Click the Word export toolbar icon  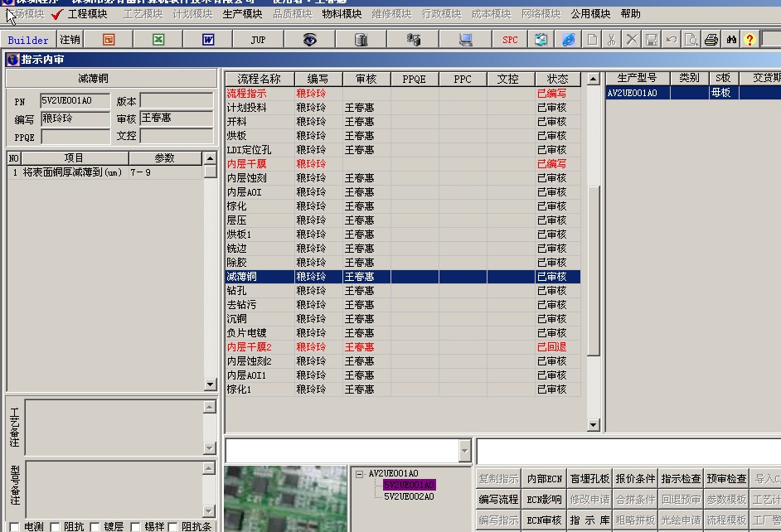click(208, 39)
